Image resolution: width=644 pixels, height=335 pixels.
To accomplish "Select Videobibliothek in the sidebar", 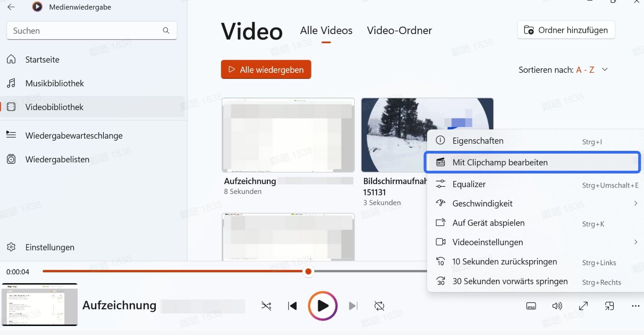I will coord(92,107).
